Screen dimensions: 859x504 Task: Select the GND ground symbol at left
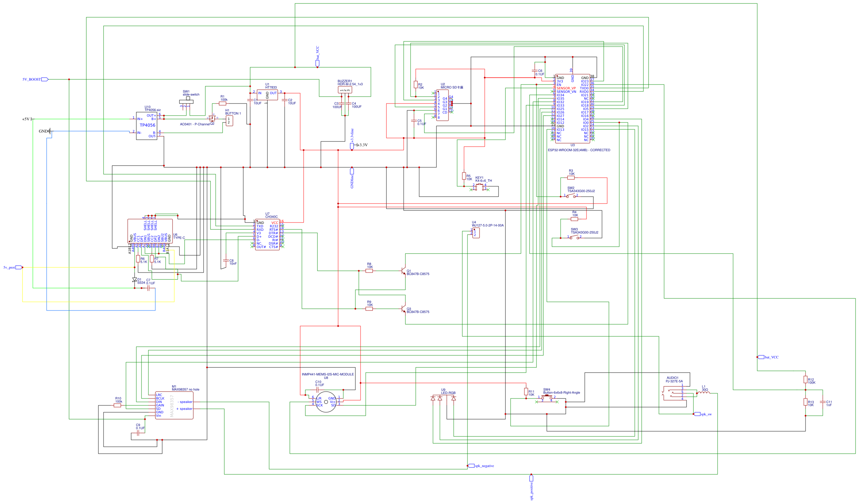(x=45, y=131)
